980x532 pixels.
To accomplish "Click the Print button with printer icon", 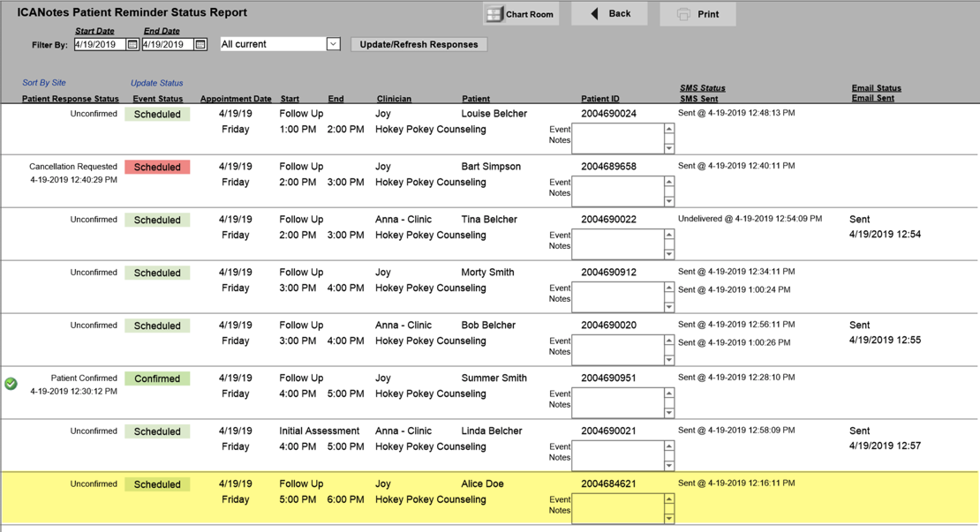I will point(697,14).
